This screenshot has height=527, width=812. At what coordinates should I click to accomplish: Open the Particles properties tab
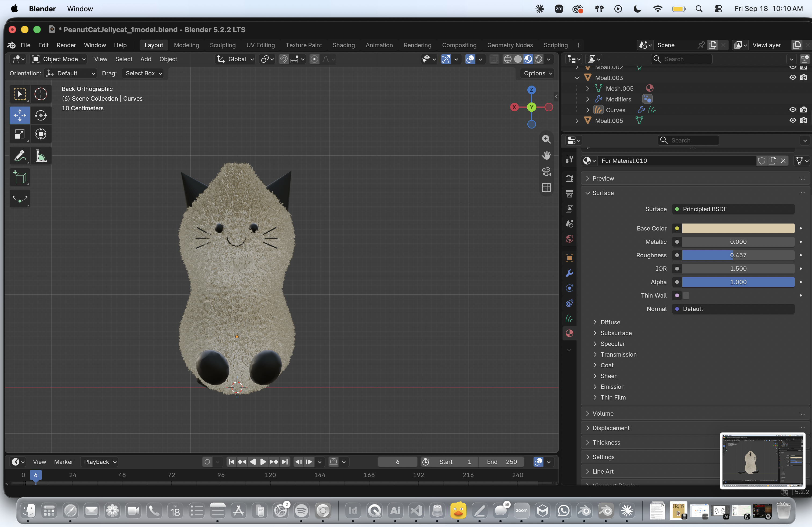point(570,288)
